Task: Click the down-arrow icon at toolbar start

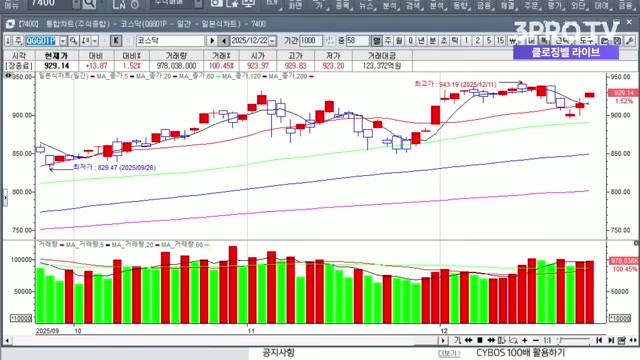Action: (x=8, y=41)
